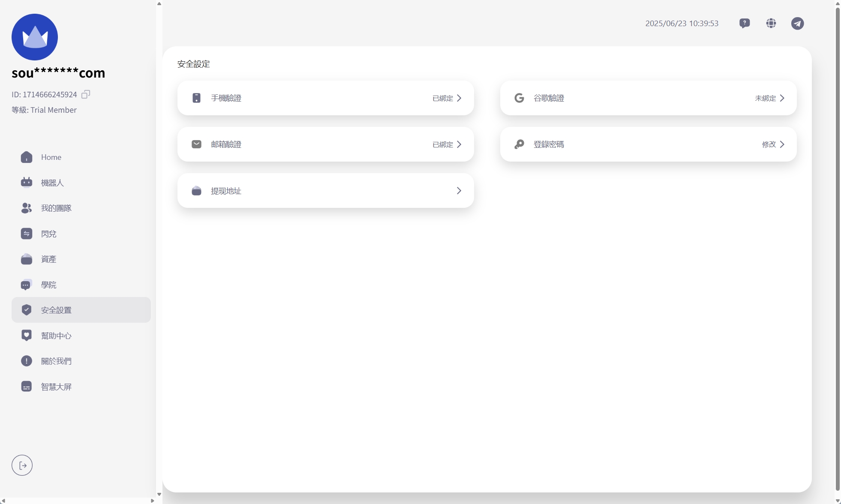Click the logout icon at the sidebar bottom
The height and width of the screenshot is (504, 841).
tap(22, 465)
